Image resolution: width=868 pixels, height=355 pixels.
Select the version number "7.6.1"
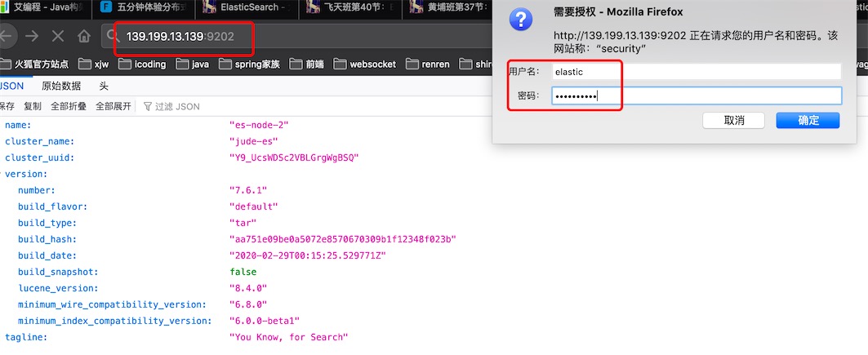click(248, 190)
